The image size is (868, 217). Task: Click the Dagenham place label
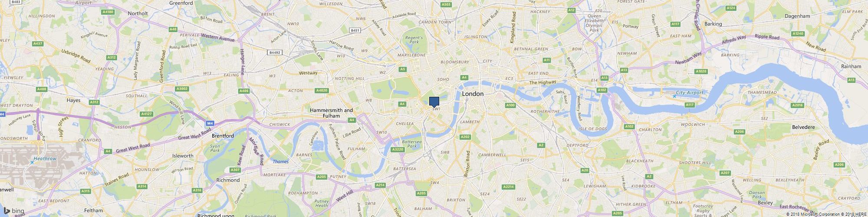point(797,16)
